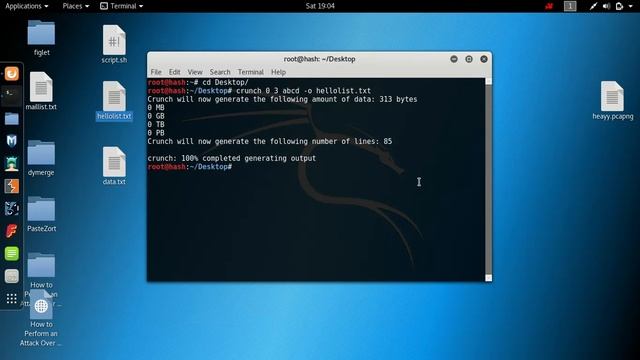Select the PasteZort folder icon

(41, 209)
